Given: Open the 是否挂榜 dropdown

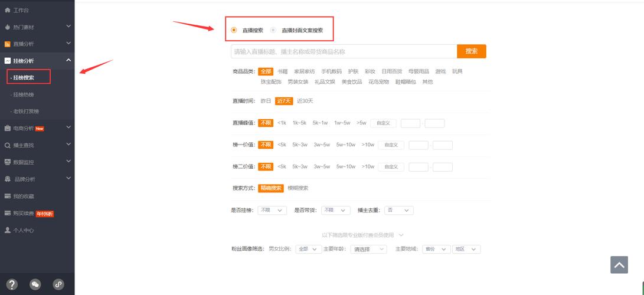Looking at the screenshot, I should coord(272,211).
